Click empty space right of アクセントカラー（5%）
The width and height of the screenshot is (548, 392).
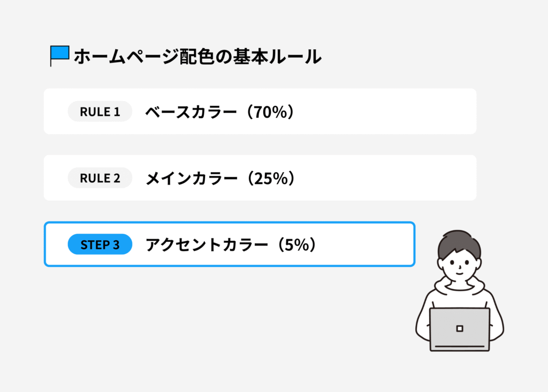pos(369,244)
